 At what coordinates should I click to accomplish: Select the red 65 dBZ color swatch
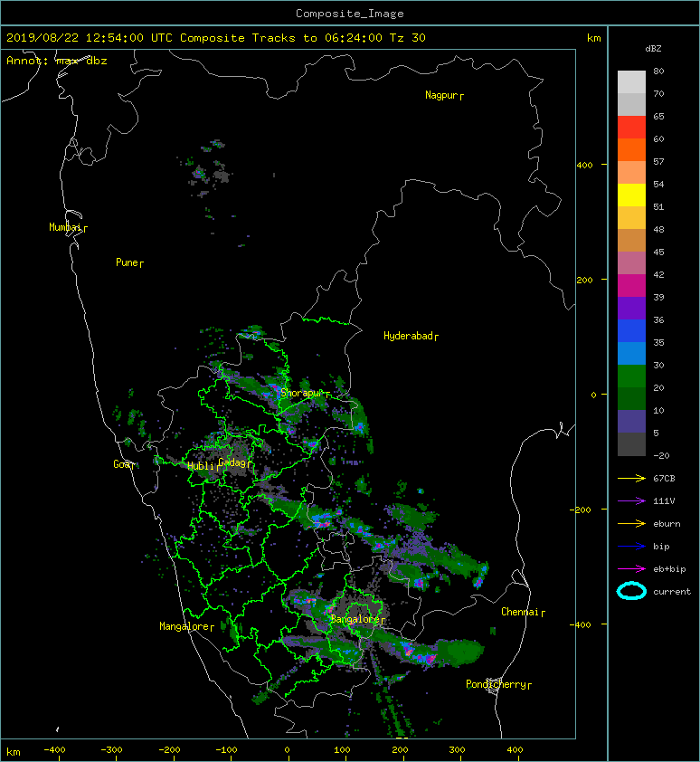click(631, 128)
